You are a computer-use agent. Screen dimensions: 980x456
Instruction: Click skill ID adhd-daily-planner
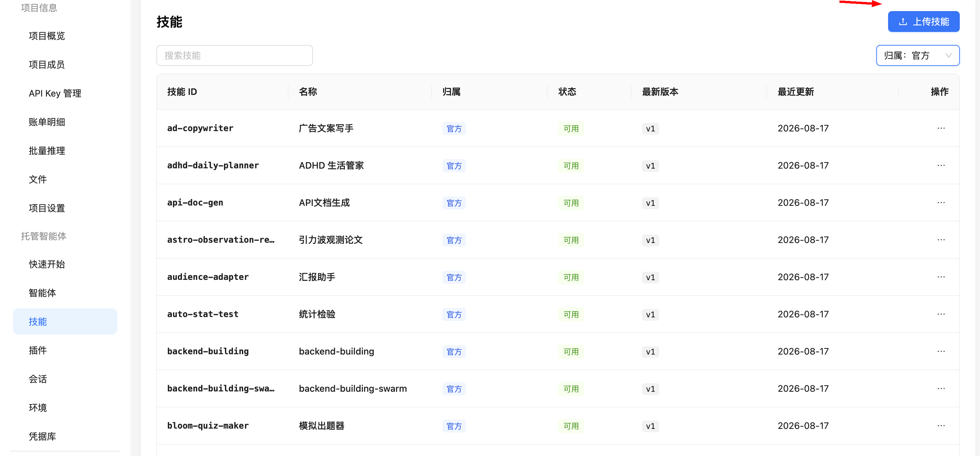click(213, 166)
